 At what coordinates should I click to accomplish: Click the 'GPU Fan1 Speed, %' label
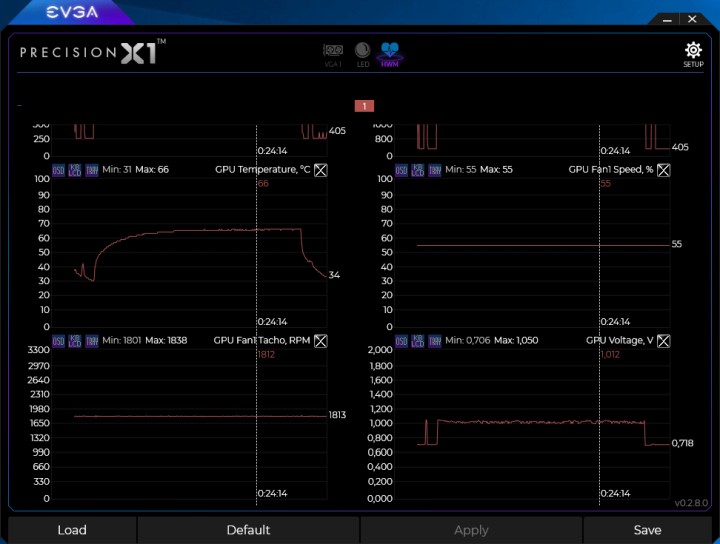click(611, 169)
